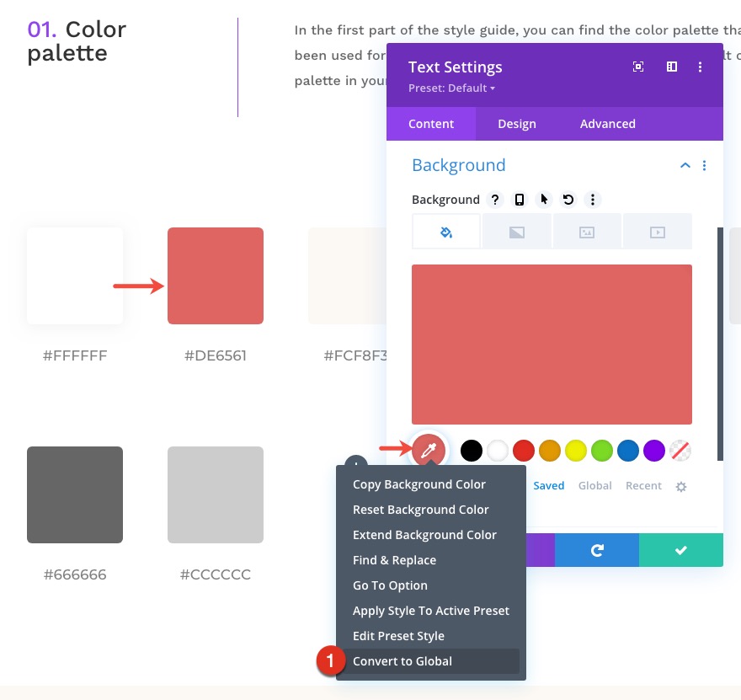
Task: Enable hover state cursor icon
Action: [544, 200]
